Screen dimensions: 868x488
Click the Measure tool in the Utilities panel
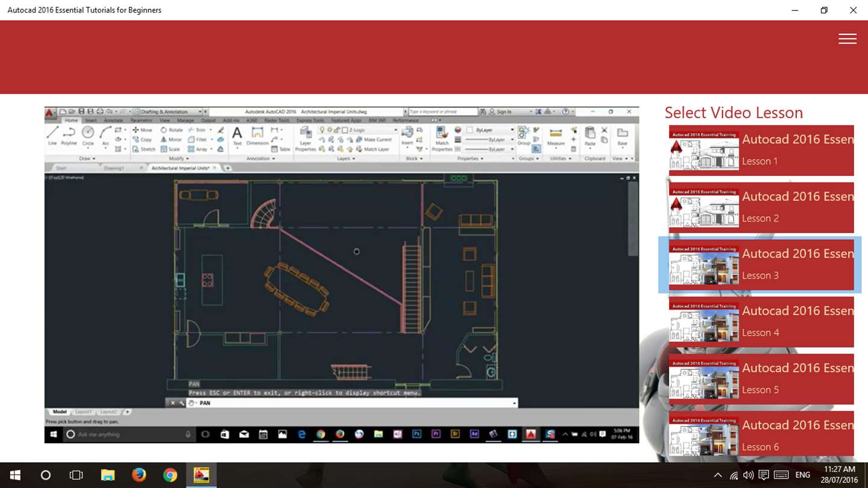point(556,136)
